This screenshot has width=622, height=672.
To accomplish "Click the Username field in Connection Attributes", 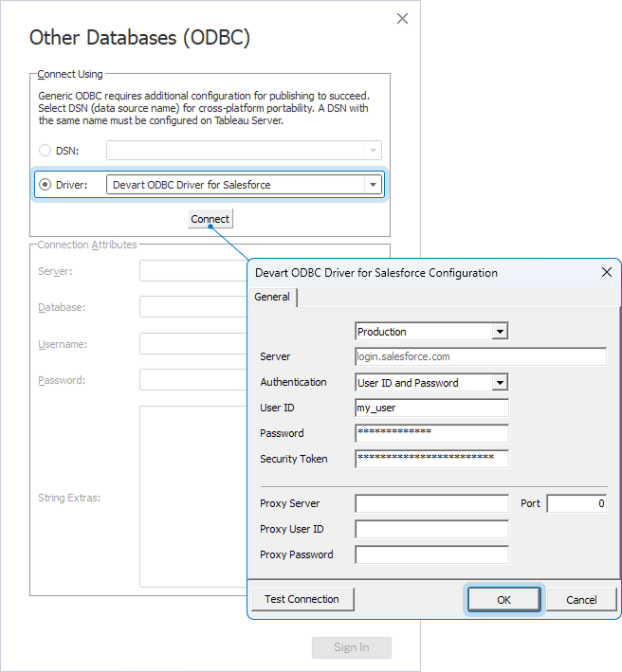I will [193, 344].
